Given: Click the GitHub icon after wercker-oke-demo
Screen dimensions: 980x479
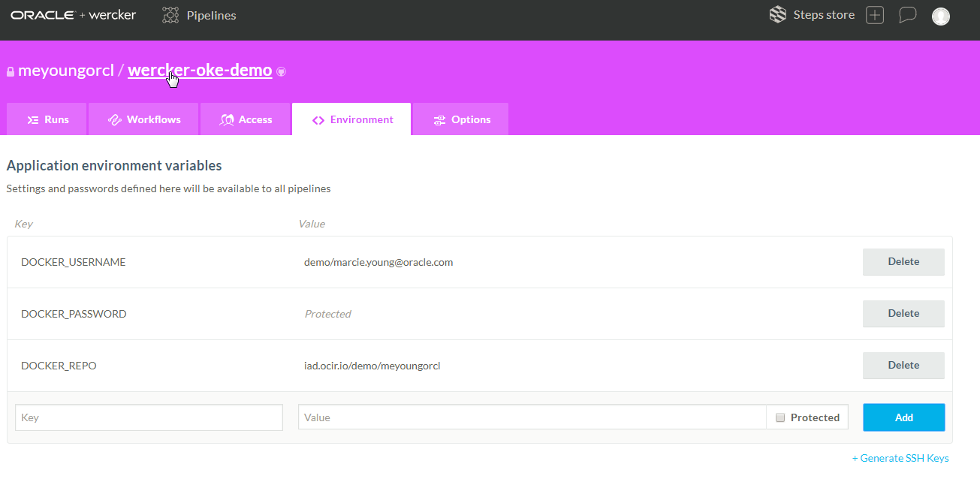Looking at the screenshot, I should (281, 72).
